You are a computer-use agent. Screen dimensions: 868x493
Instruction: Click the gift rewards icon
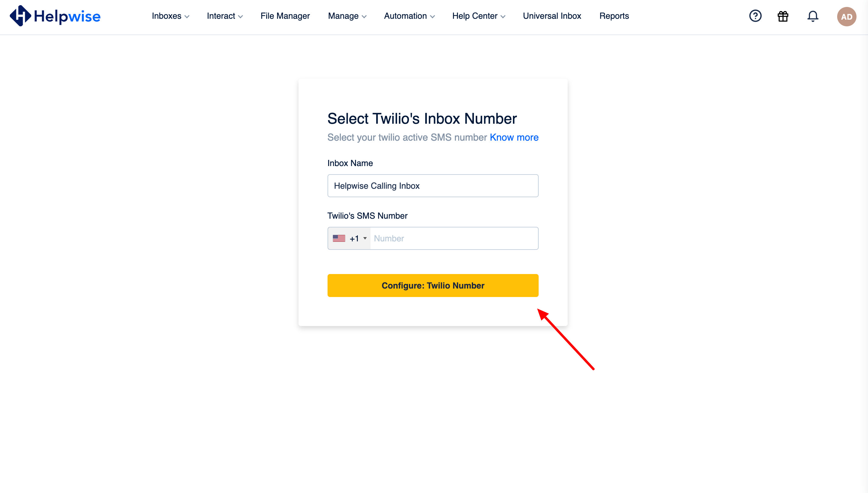[x=783, y=16]
